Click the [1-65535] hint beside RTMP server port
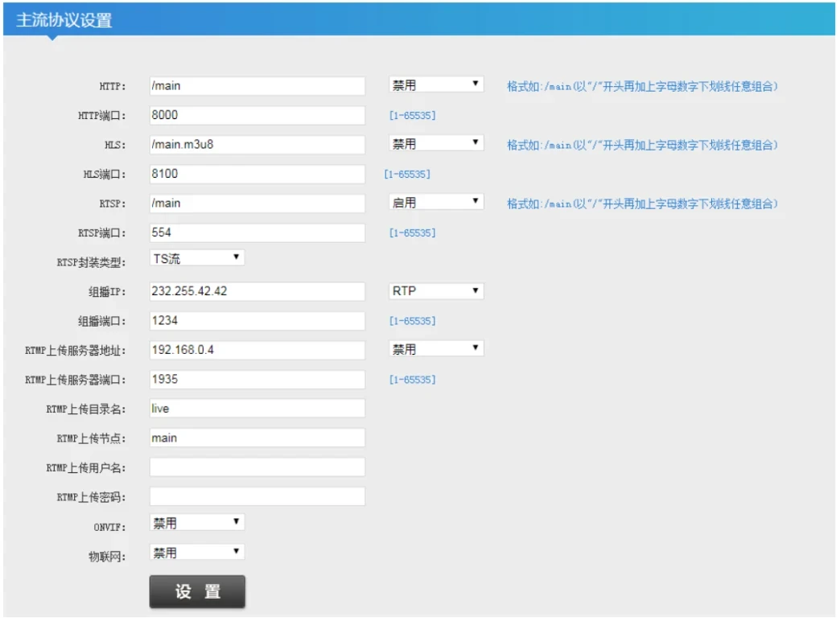The image size is (840, 621). [x=413, y=380]
